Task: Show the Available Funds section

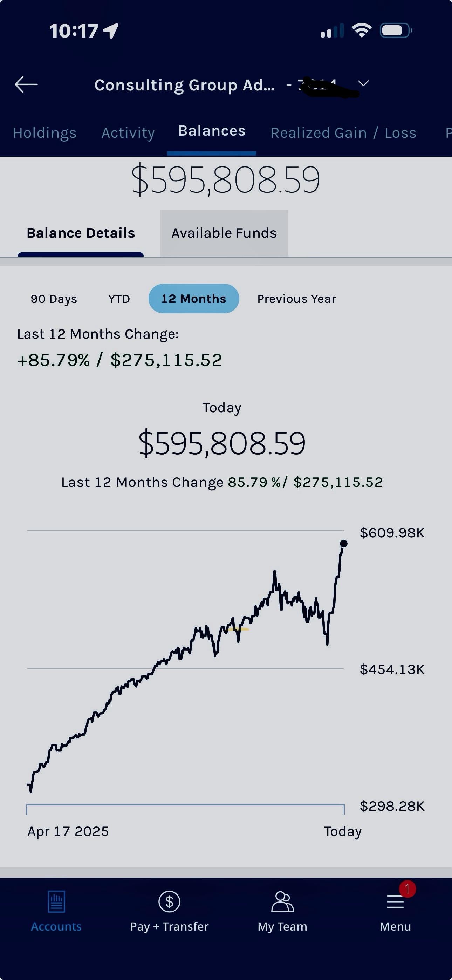Action: [x=224, y=233]
